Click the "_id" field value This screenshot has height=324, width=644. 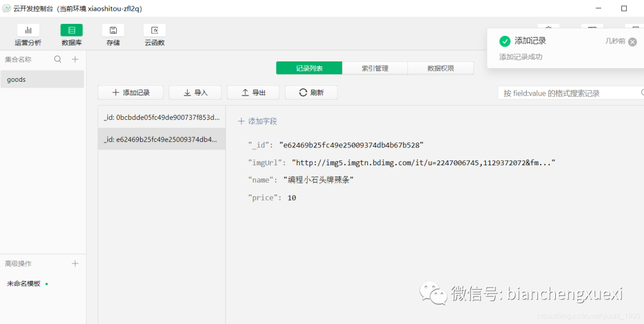351,145
